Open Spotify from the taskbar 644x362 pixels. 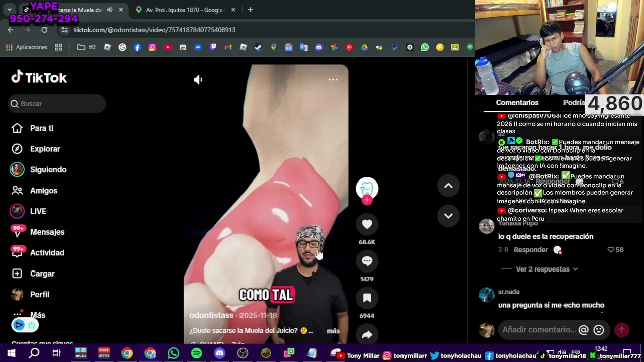(x=197, y=353)
